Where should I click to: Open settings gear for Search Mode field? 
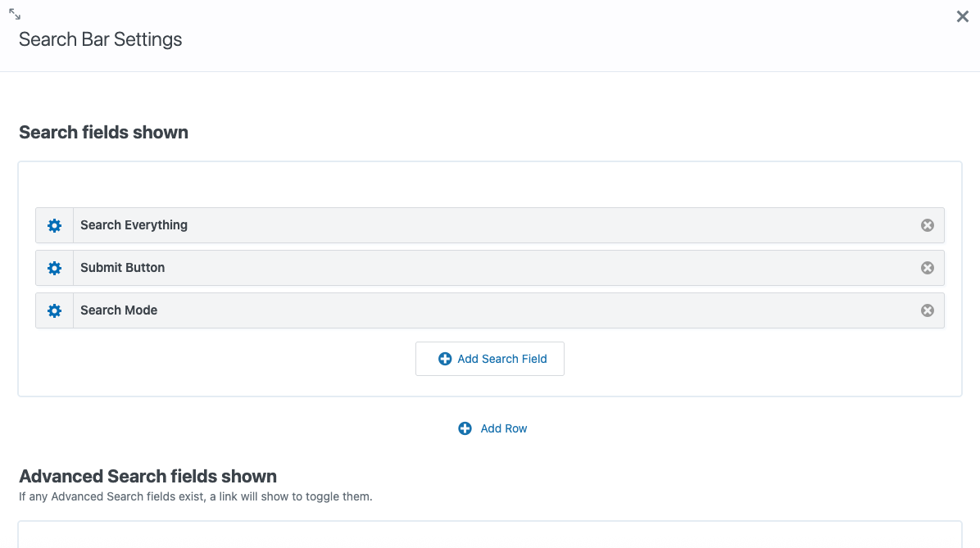[x=54, y=310]
